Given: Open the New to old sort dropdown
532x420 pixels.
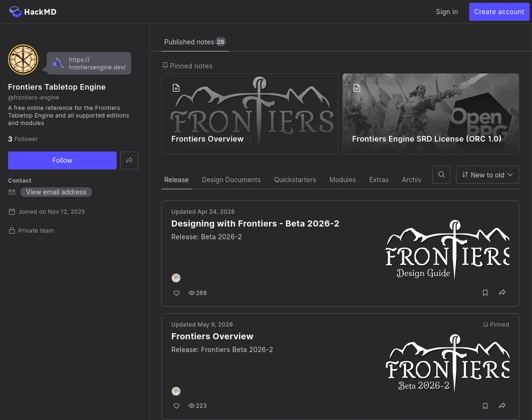Looking at the screenshot, I should [x=488, y=175].
